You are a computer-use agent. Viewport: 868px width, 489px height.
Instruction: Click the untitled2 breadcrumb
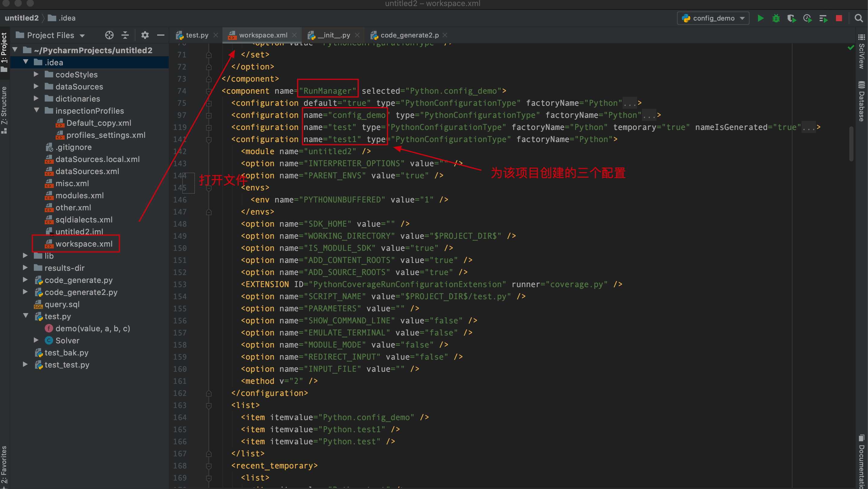(21, 18)
